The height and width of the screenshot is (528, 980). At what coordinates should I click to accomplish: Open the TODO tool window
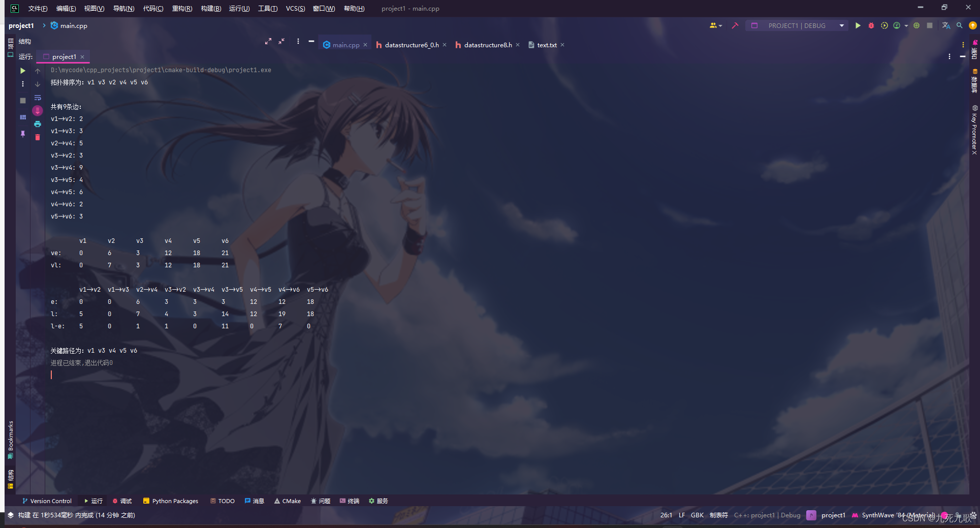[223, 501]
